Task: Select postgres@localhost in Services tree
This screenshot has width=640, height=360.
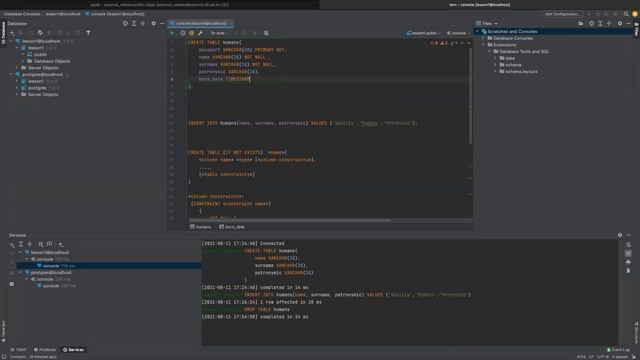Action: [51, 272]
